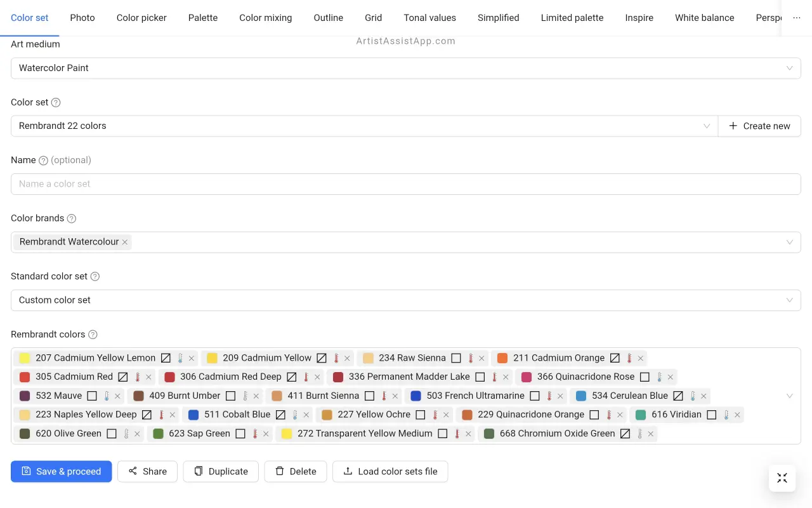Click the help icon next to Rembrandt colors

point(93,335)
